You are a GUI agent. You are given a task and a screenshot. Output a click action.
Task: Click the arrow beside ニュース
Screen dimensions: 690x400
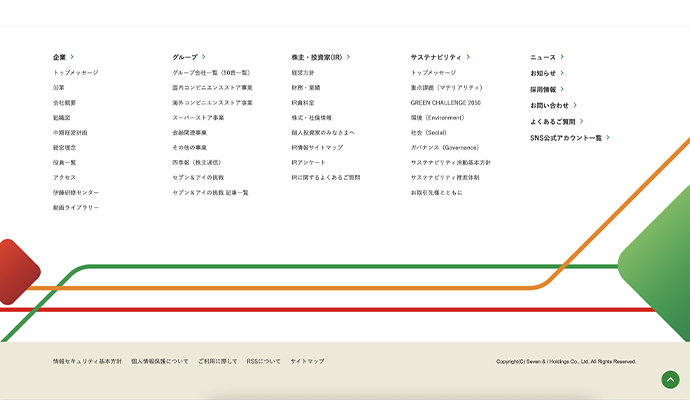click(562, 57)
